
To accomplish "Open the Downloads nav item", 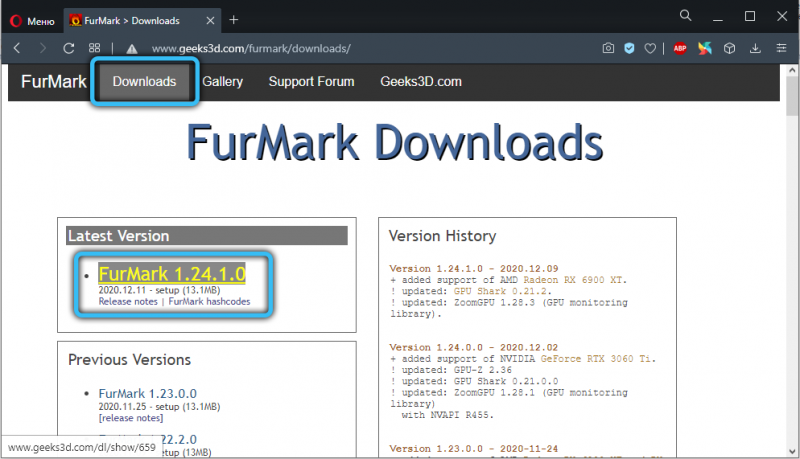I will tap(144, 82).
